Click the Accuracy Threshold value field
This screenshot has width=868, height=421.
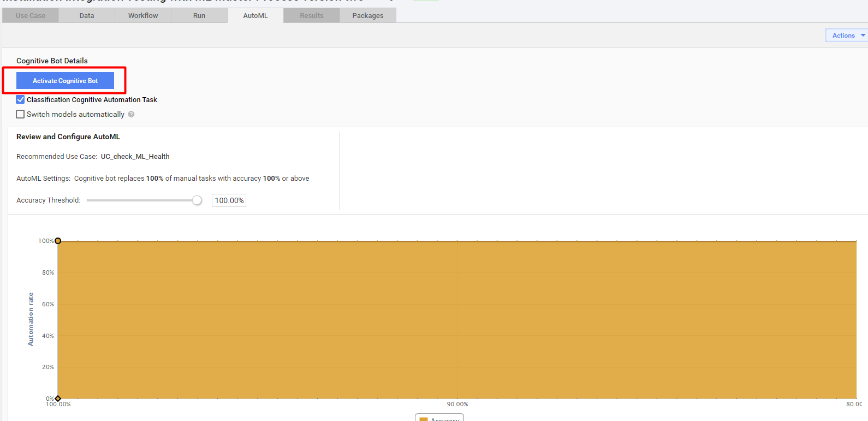point(229,200)
